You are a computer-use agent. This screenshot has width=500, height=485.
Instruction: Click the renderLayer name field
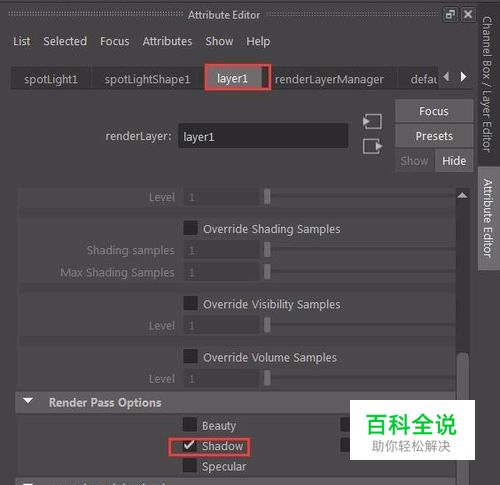click(x=263, y=136)
